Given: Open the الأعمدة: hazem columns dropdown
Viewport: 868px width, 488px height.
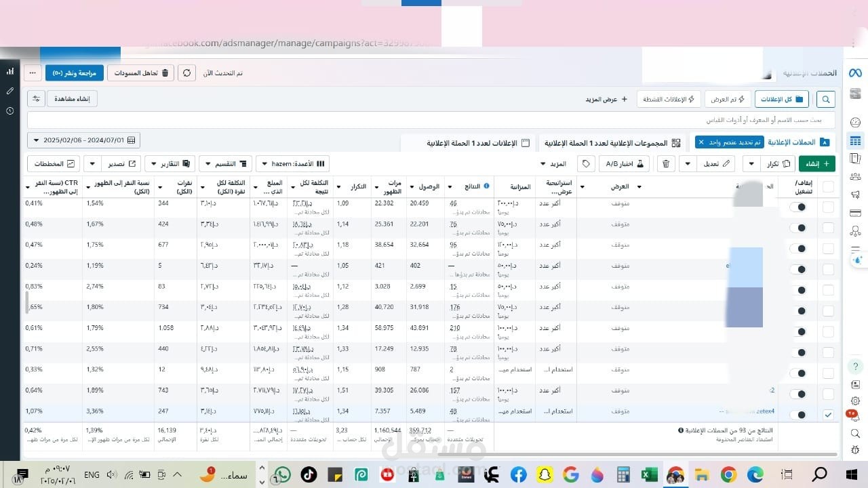Looking at the screenshot, I should (x=292, y=163).
